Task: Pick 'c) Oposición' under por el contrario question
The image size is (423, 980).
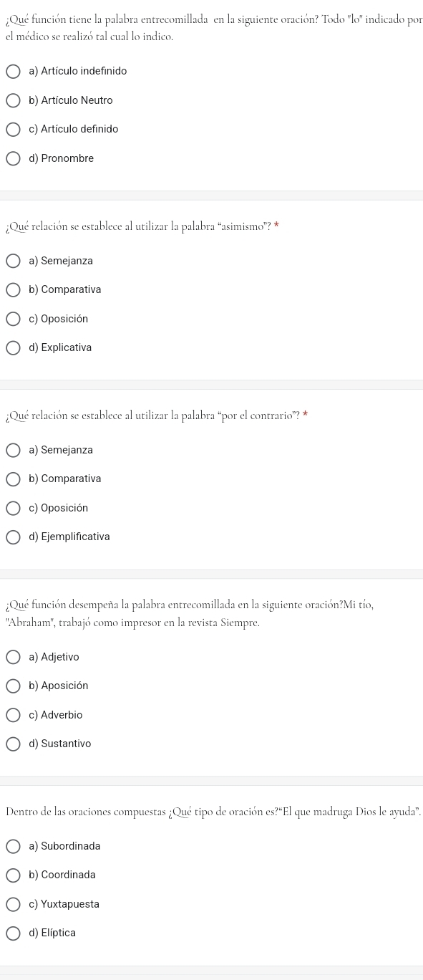Action: click(14, 508)
